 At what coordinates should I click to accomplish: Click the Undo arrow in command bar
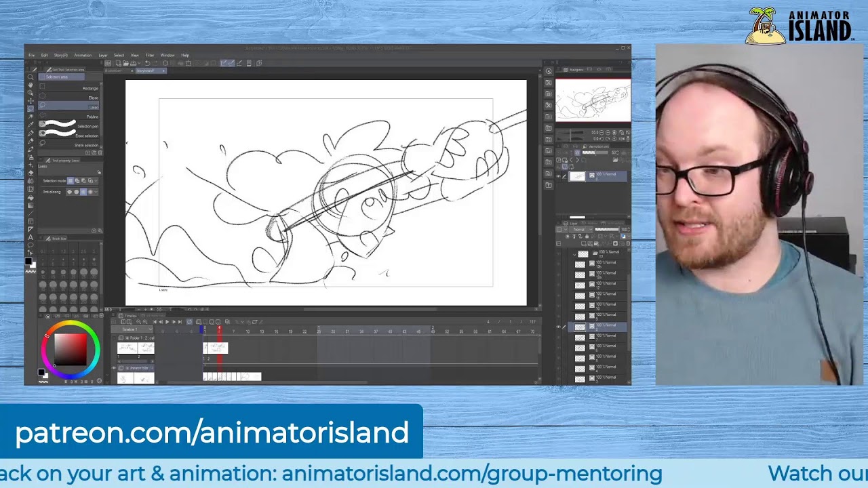point(148,63)
